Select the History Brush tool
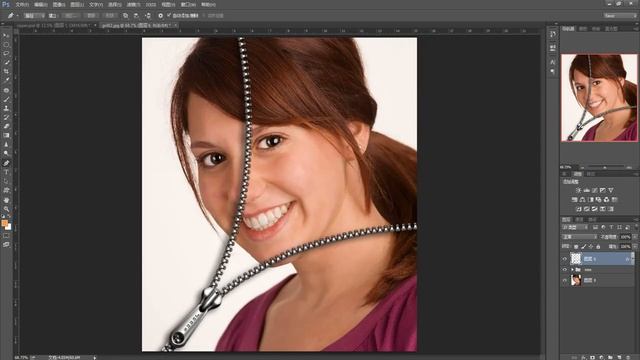Screen dimensions: 640x360 pyautogui.click(x=6, y=117)
